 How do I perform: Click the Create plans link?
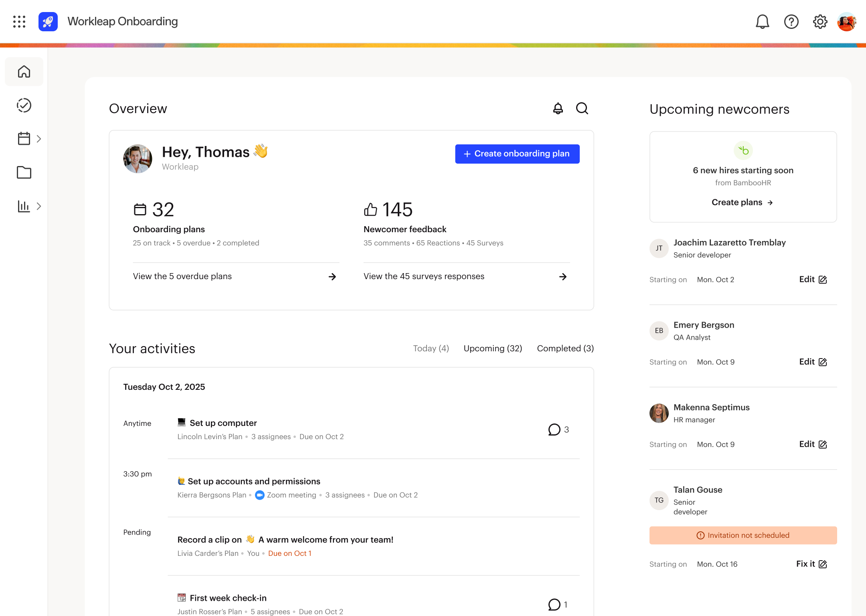click(x=743, y=203)
